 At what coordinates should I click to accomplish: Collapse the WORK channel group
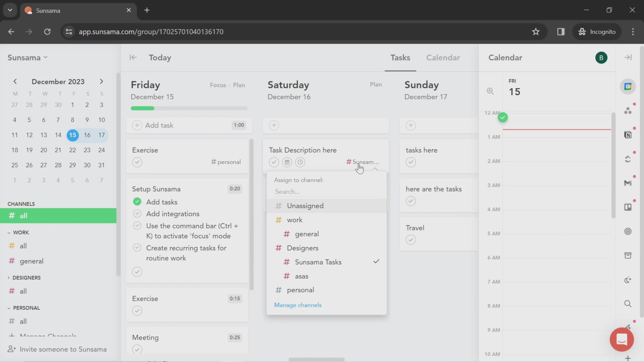[9, 233]
